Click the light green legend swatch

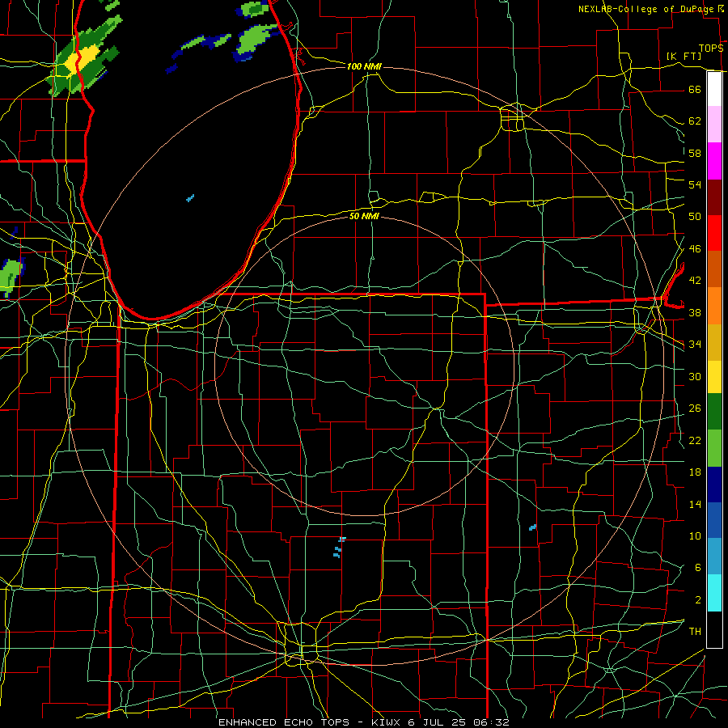coord(714,448)
